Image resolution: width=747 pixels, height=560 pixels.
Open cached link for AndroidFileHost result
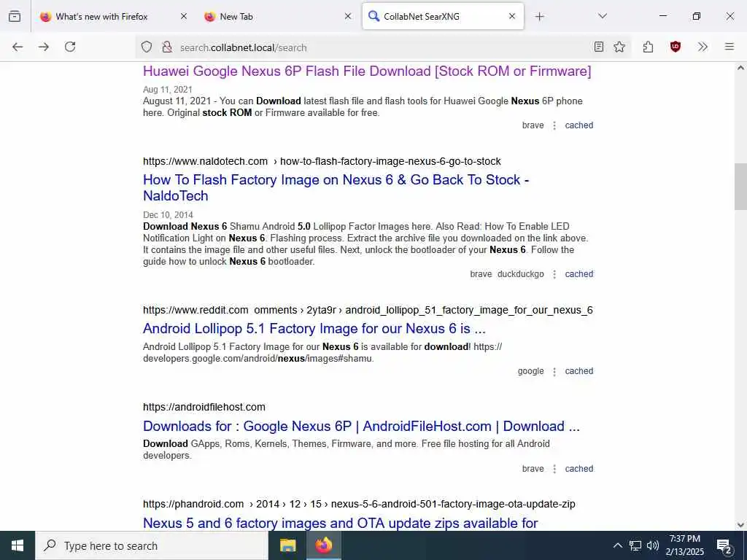click(578, 469)
